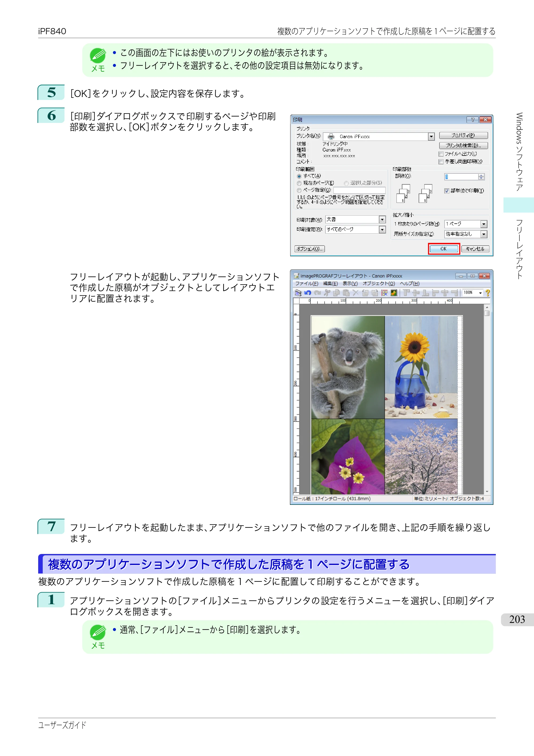Viewport: 534px width, 756px height.
Task: Click the Paste clipboard icon
Action: click(x=346, y=293)
